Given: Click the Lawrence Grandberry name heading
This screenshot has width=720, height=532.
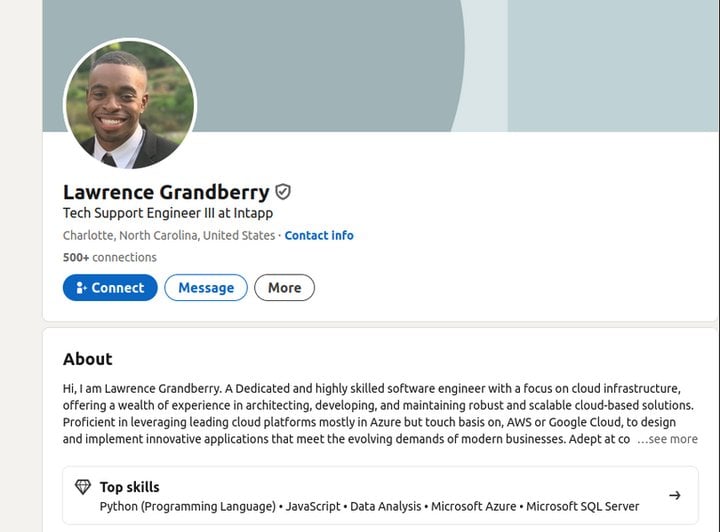Looking at the screenshot, I should [x=166, y=192].
